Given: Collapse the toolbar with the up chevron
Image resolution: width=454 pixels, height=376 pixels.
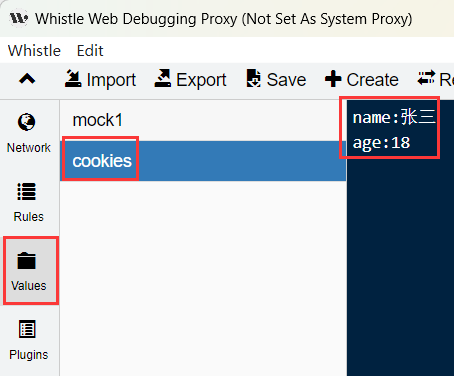Looking at the screenshot, I should click(27, 79).
